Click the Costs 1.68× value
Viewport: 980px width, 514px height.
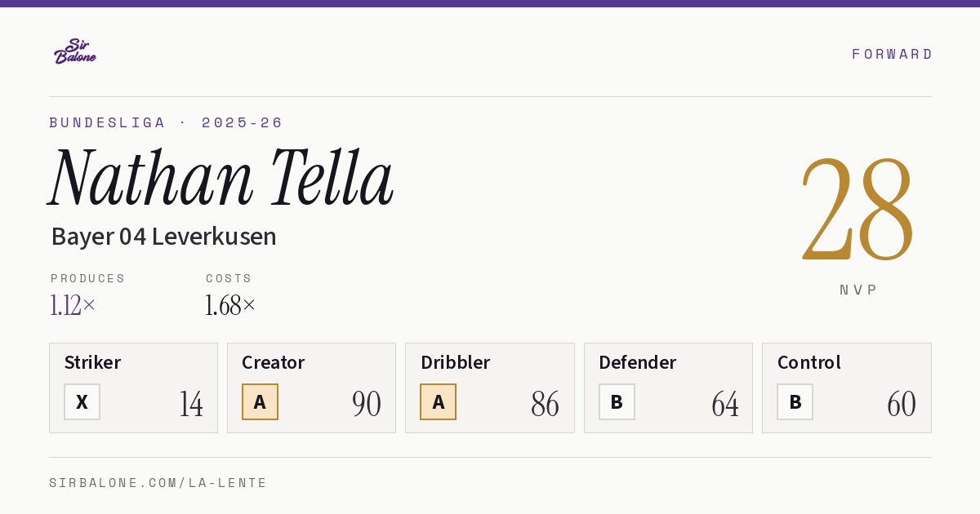230,305
